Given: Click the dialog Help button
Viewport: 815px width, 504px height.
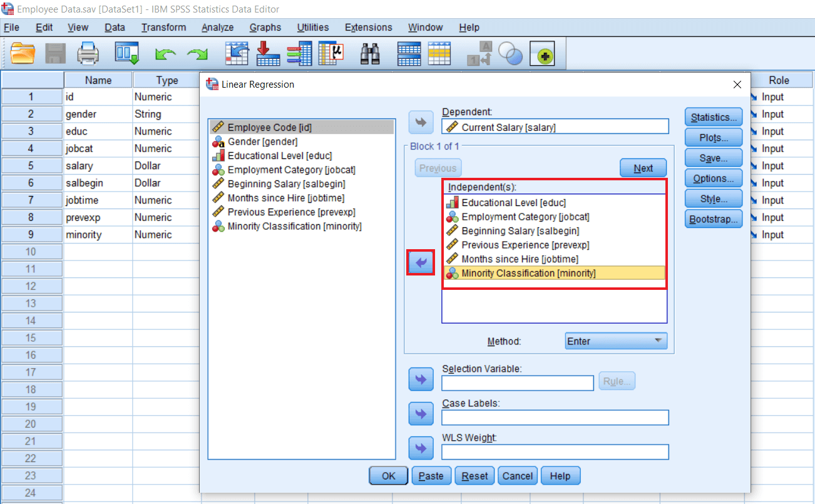Looking at the screenshot, I should coord(560,476).
